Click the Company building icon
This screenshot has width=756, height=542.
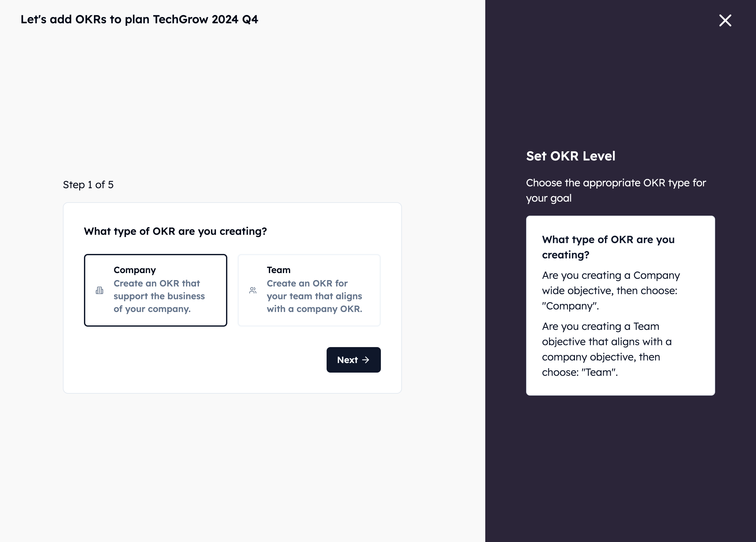[99, 291]
